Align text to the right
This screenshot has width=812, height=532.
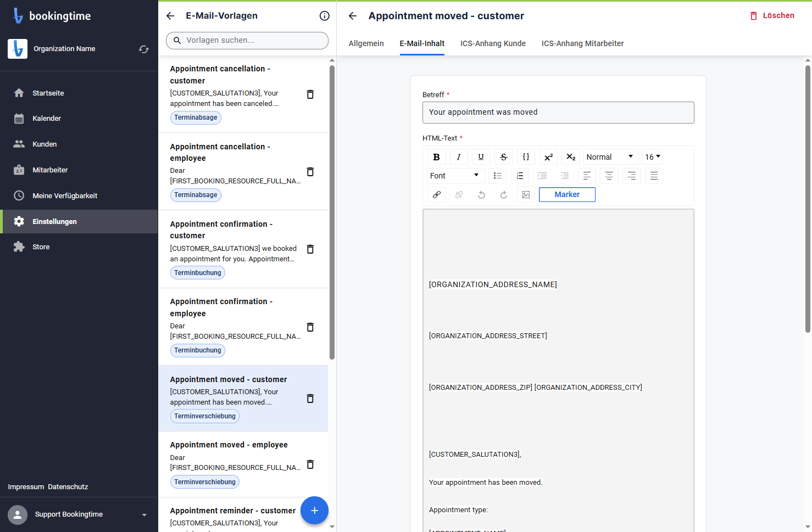pos(632,176)
